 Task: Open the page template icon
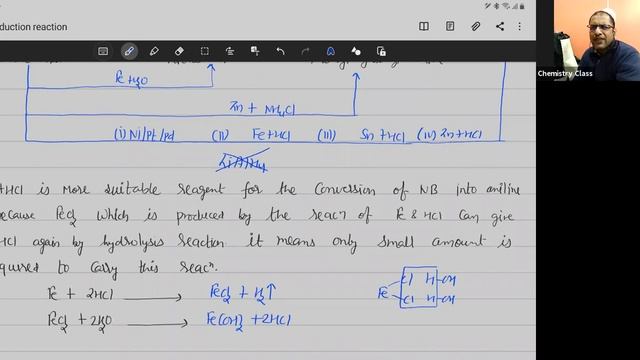click(450, 27)
